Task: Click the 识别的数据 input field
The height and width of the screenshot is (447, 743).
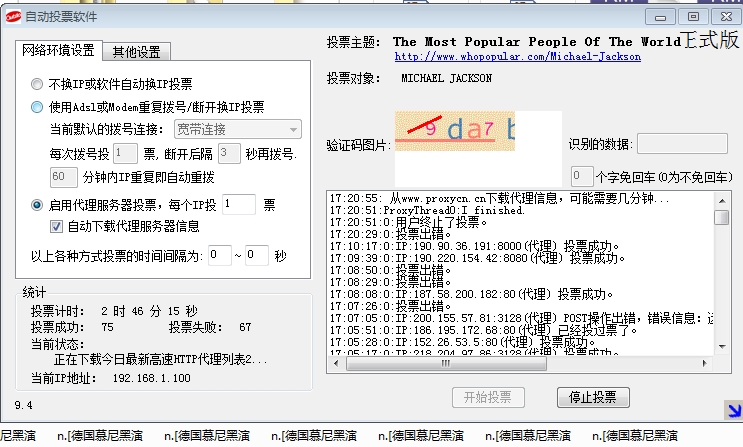Action: click(682, 144)
